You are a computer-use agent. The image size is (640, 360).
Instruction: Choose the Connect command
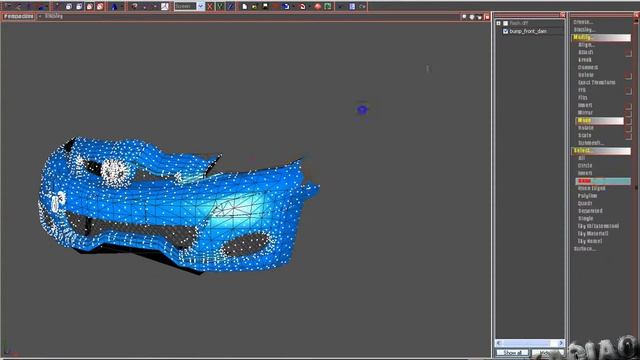588,67
